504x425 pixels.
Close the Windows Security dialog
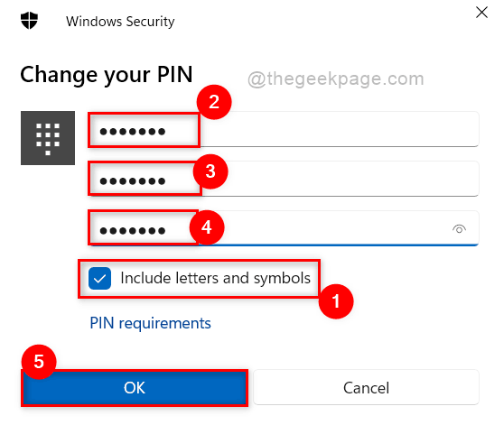[481, 13]
